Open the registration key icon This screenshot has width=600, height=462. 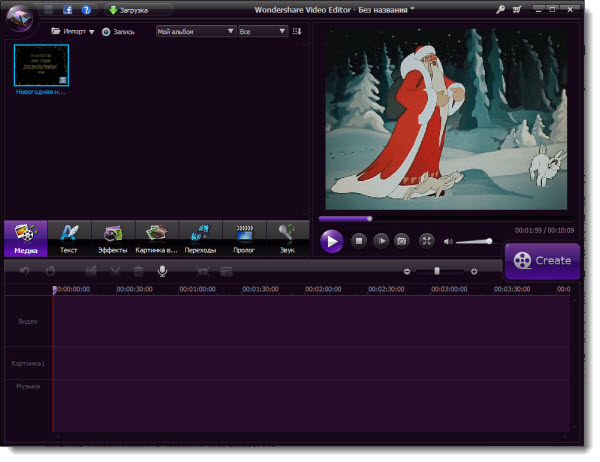pyautogui.click(x=500, y=10)
